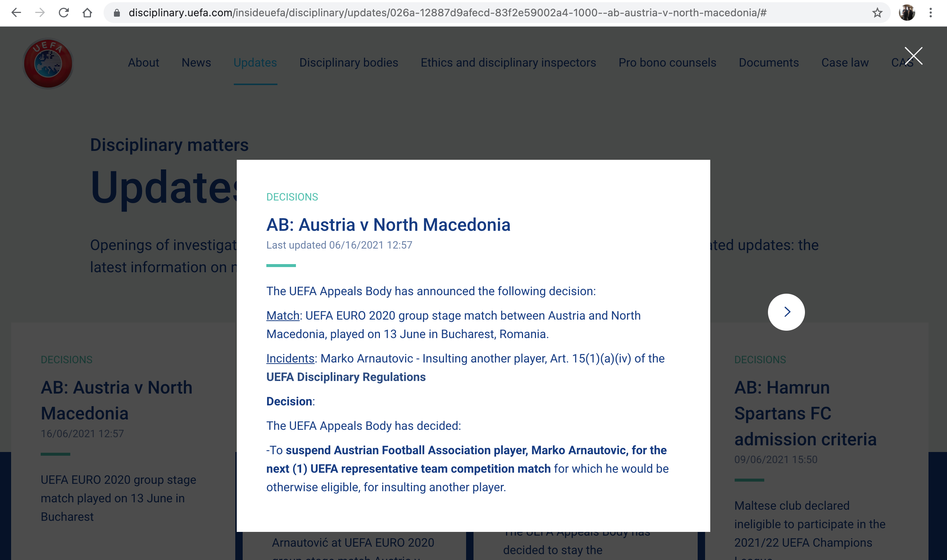
Task: Open Ethics and disciplinary inspectors
Action: pos(508,63)
